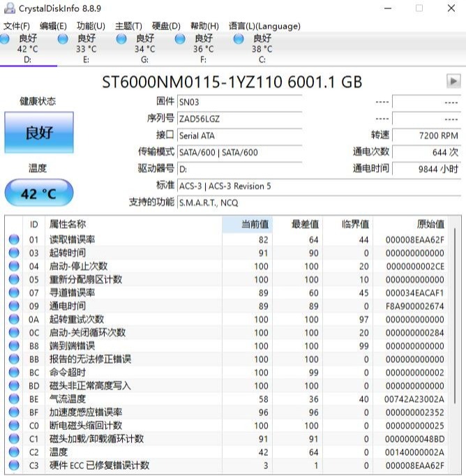
Task: Click the 属性名称 column header
Action: (x=133, y=224)
